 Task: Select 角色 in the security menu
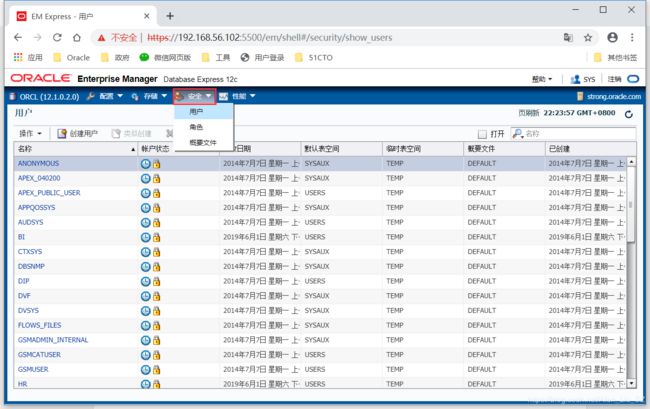coord(204,127)
